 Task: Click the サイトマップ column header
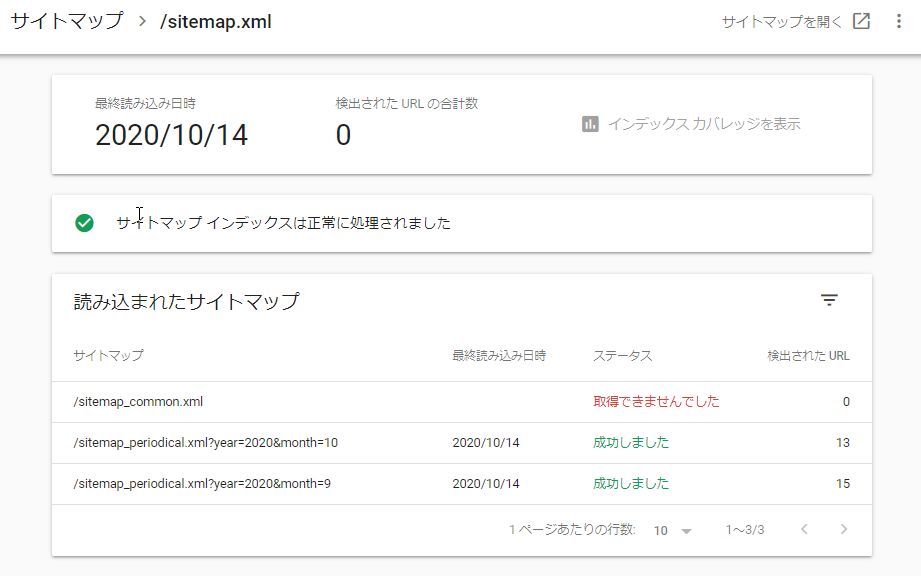click(109, 356)
